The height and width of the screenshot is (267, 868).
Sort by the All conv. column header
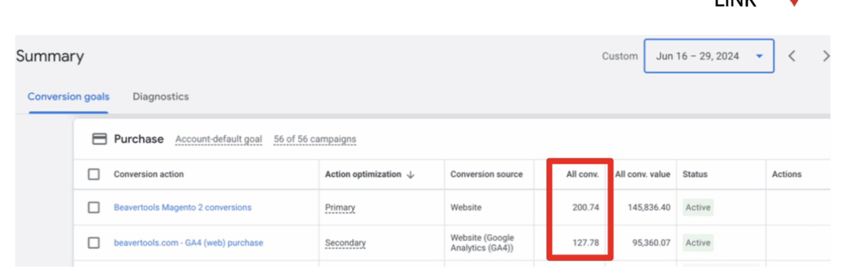(x=582, y=175)
